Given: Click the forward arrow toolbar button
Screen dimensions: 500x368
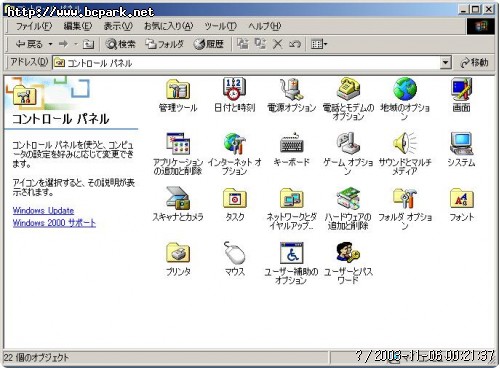Looking at the screenshot, I should (63, 44).
